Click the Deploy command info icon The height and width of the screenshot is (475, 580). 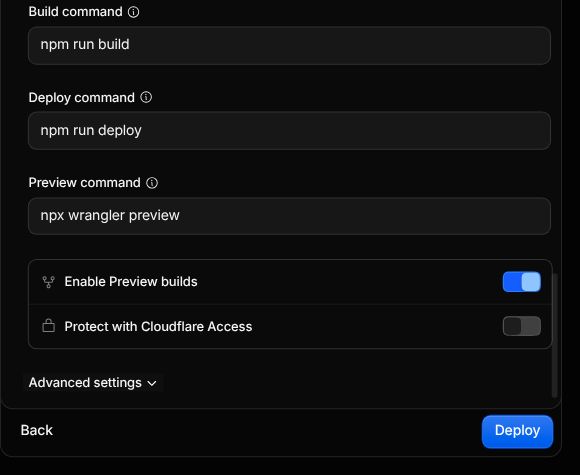[146, 97]
